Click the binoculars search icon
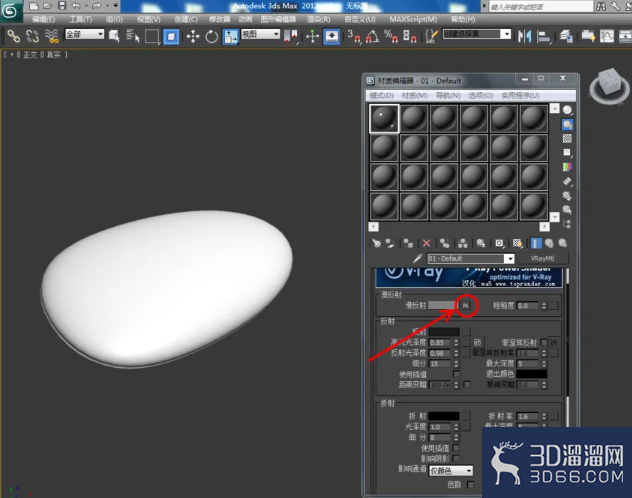 pos(601,6)
